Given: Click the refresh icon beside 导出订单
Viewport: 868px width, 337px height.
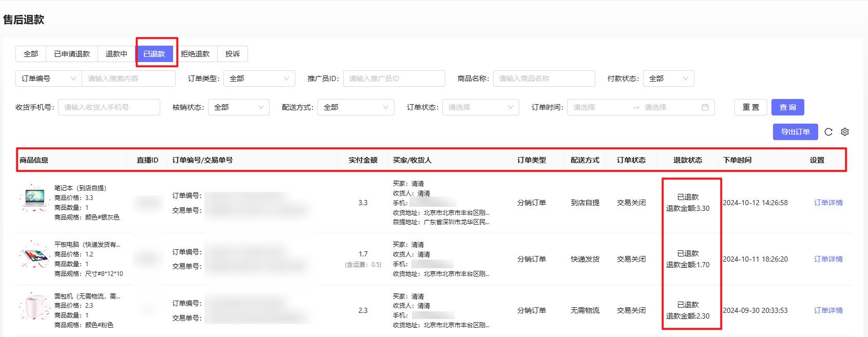Looking at the screenshot, I should click(828, 132).
